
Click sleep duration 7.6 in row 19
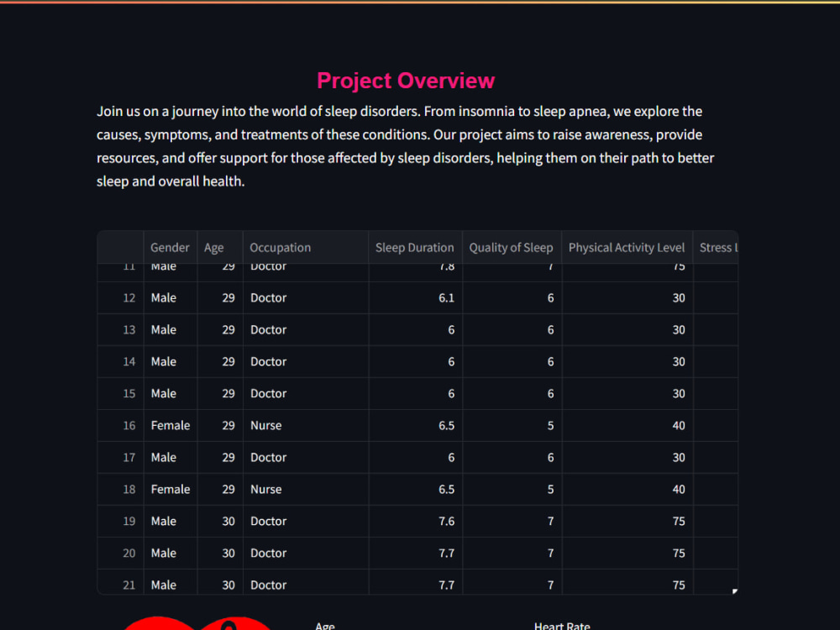[x=415, y=522]
